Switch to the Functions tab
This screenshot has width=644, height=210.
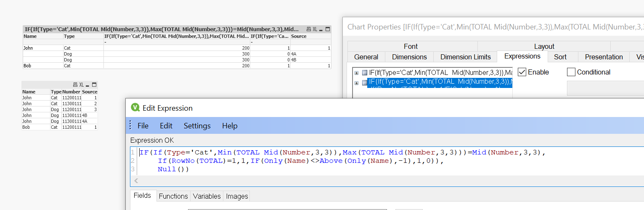(x=173, y=196)
